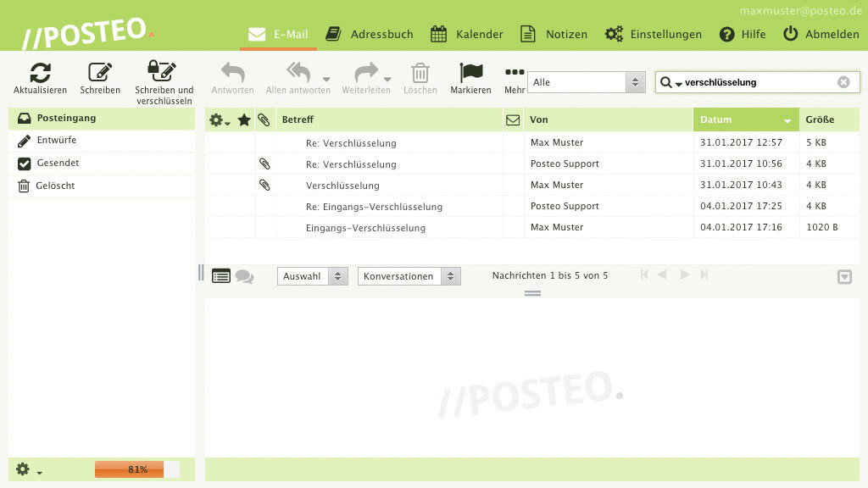Select the Gelöscht folder
Viewport: 868px width, 488px height.
pos(102,186)
